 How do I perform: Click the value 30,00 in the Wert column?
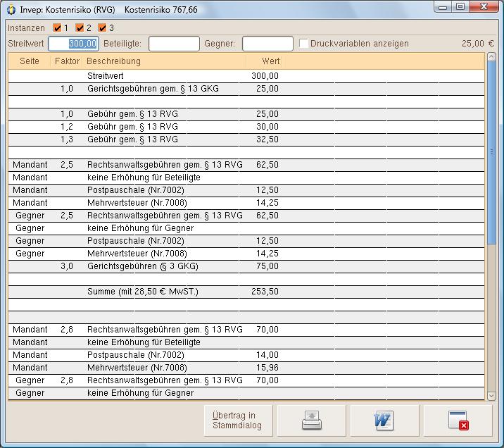[x=267, y=127]
